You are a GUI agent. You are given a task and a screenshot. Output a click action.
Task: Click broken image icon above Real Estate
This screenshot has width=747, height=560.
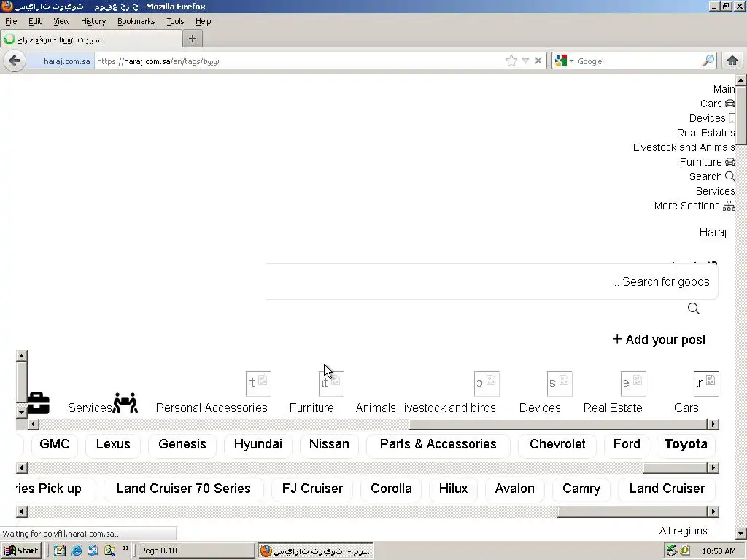(x=634, y=384)
